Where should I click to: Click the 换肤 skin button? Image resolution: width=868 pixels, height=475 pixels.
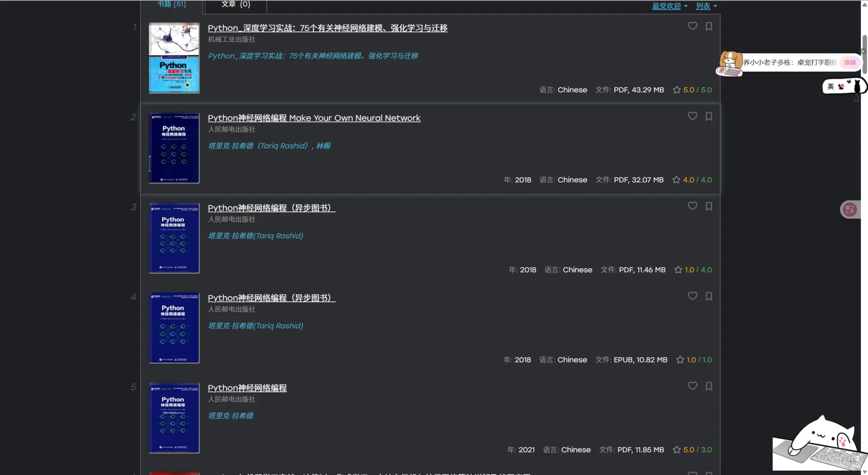850,62
